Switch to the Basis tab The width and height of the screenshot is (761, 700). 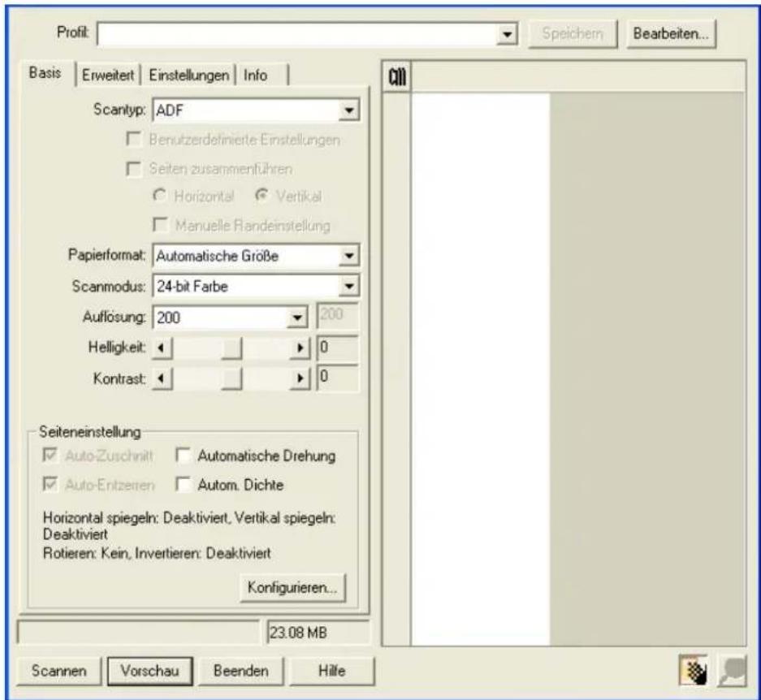click(45, 73)
